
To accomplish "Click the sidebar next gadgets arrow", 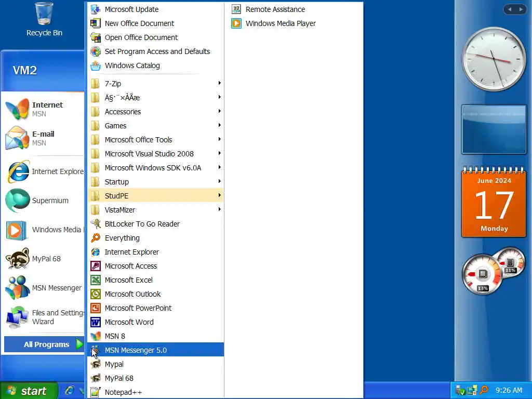I will (521, 9).
